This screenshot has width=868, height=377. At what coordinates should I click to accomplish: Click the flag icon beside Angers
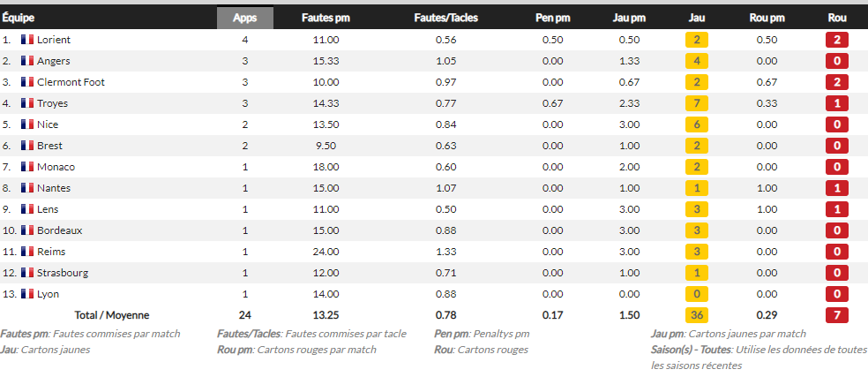coord(27,61)
